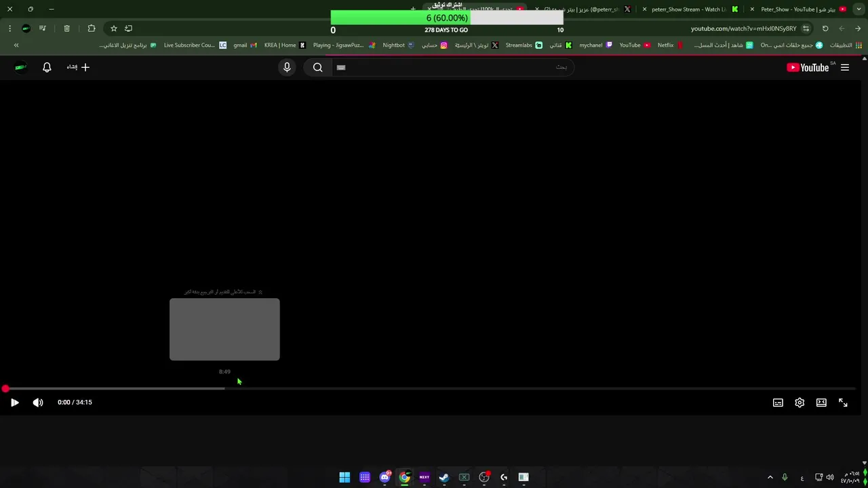
Task: Toggle subtitles captions button
Action: pos(778,403)
